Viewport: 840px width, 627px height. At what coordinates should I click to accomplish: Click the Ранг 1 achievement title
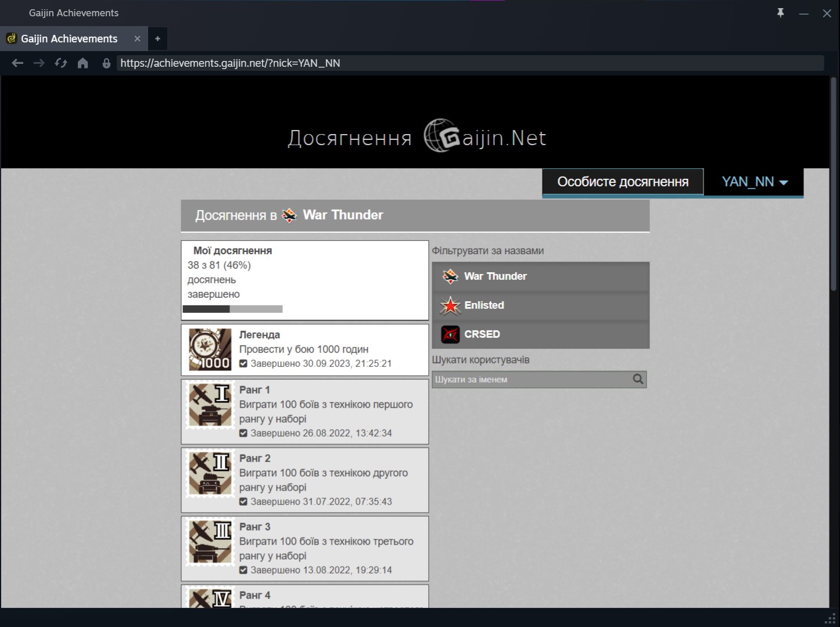point(254,390)
